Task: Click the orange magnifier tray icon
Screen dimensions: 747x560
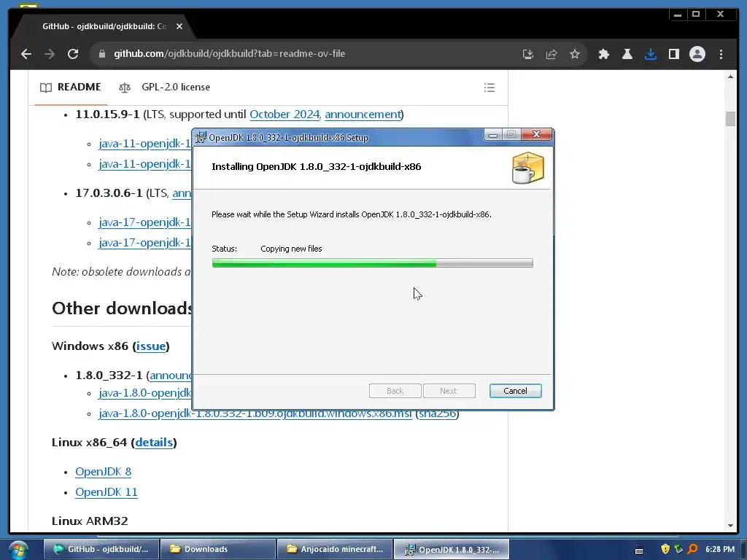Action: 692,549
